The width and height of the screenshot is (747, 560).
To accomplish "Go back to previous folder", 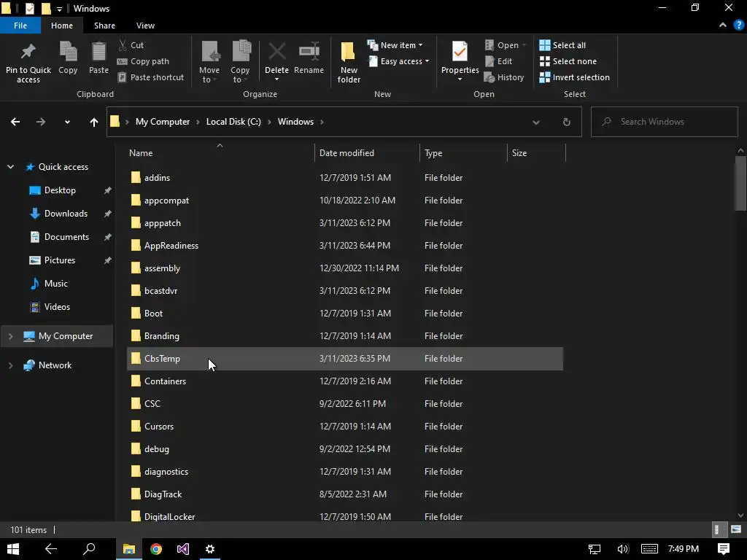I will pos(15,122).
